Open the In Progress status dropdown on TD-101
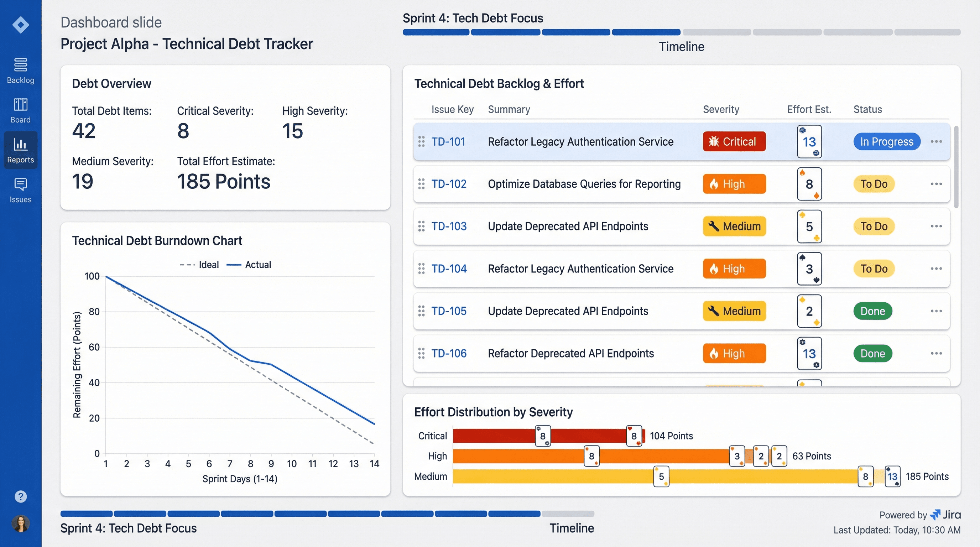Image resolution: width=980 pixels, height=547 pixels. click(x=886, y=141)
